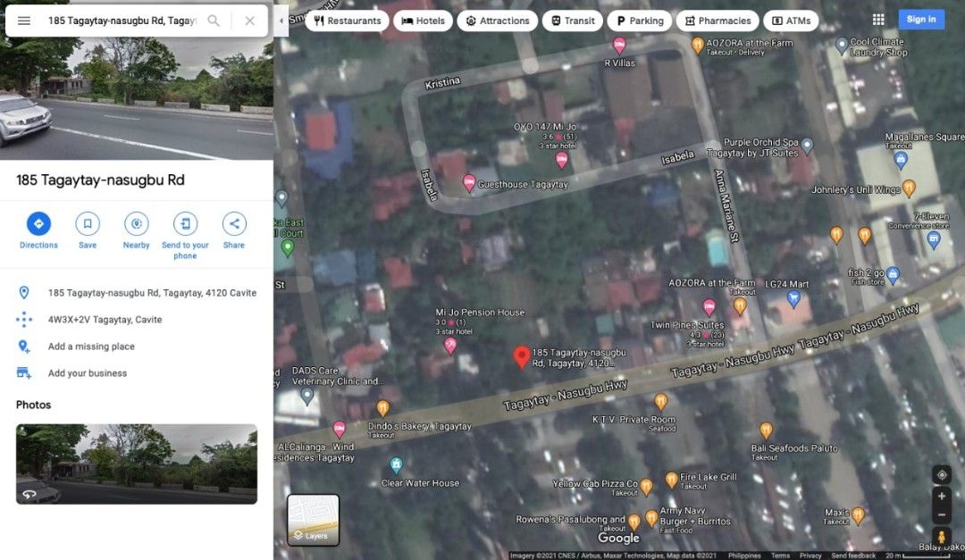Click into the address search field
This screenshot has width=965, height=560.
click(122, 21)
